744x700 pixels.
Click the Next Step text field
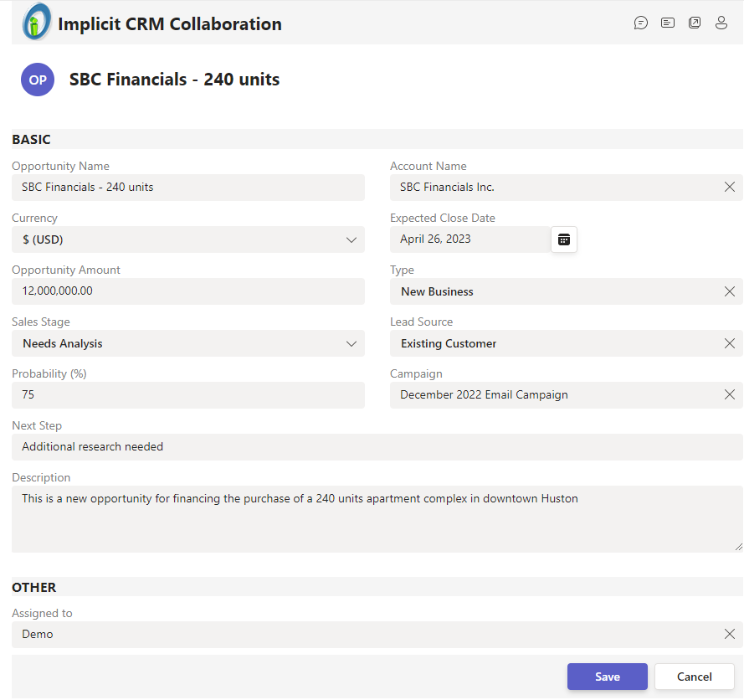[x=377, y=447]
